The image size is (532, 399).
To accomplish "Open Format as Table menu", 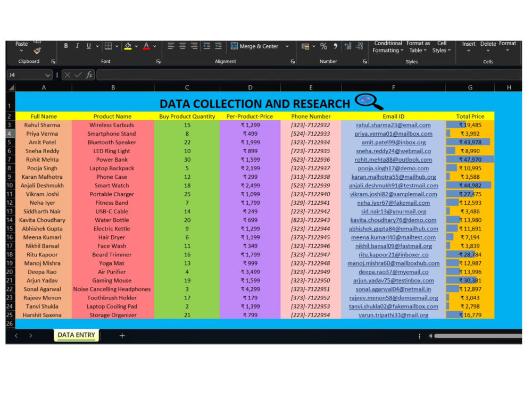I will pos(418,47).
